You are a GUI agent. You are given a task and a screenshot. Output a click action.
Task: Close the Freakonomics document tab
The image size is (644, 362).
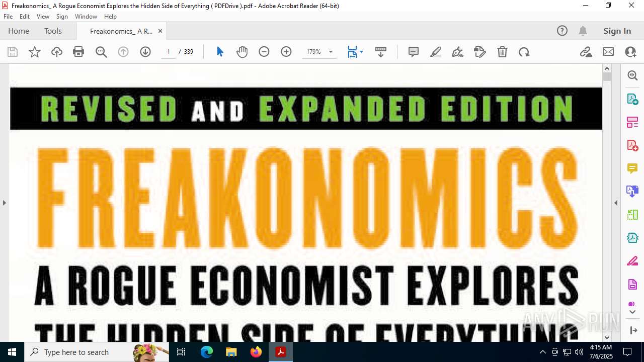160,31
